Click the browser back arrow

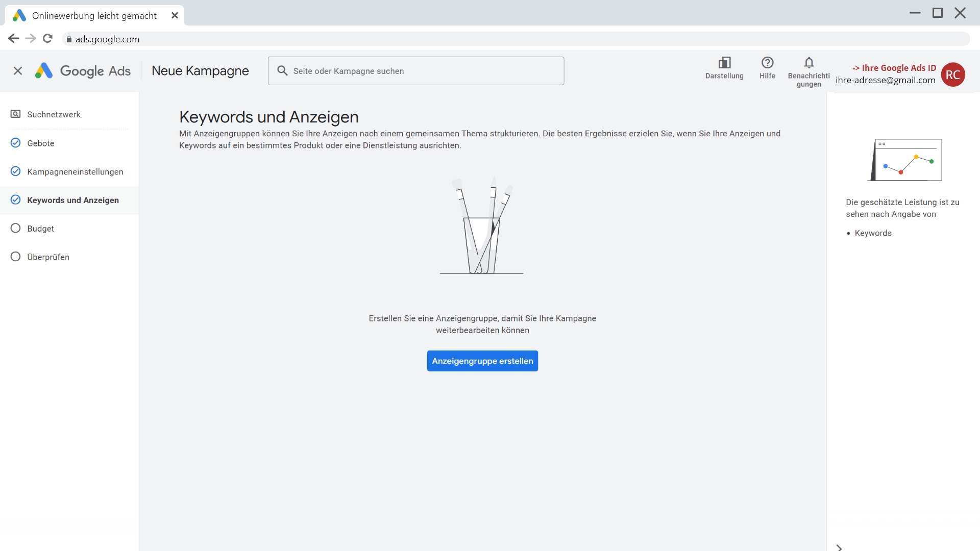click(x=13, y=38)
